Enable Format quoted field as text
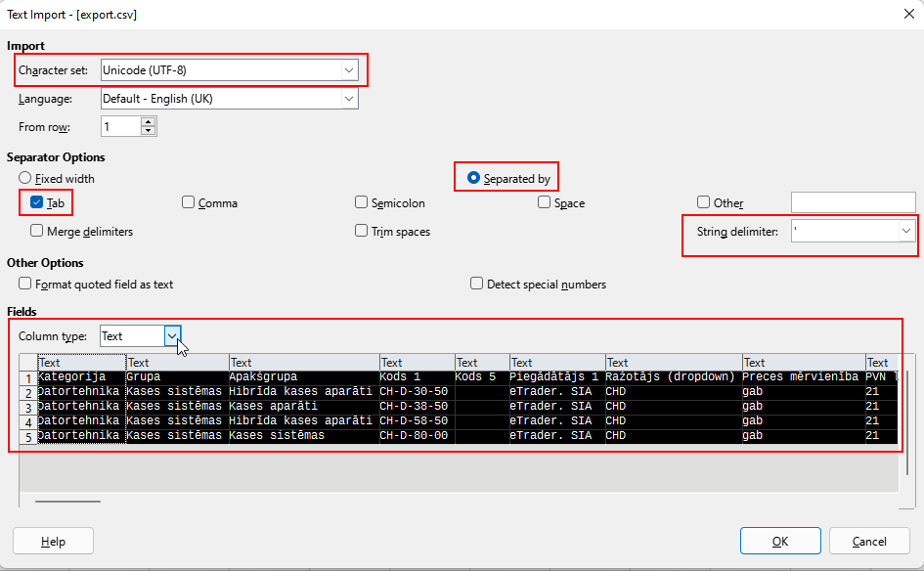The image size is (924, 571). point(25,285)
